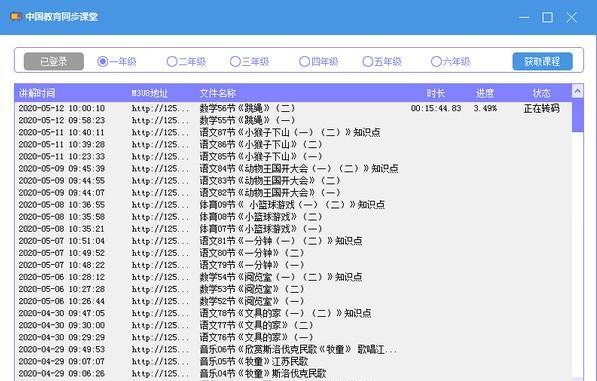Select row 语文84节《动物王国开大会》知识点
This screenshot has height=381, width=597.
pos(293,169)
